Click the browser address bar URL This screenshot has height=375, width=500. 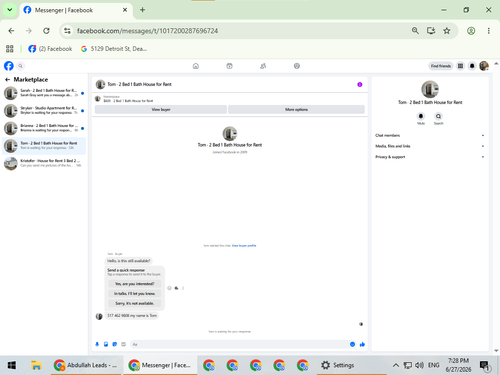pos(147,31)
